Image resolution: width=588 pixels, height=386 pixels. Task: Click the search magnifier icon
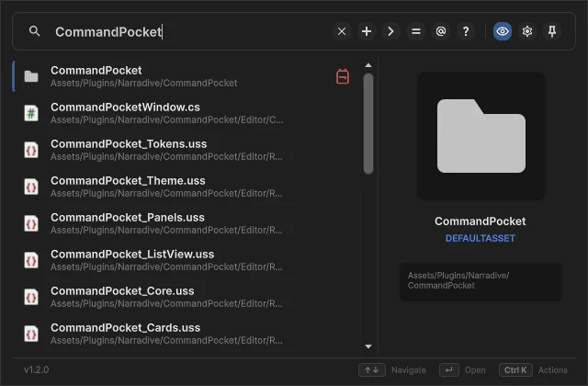point(35,31)
